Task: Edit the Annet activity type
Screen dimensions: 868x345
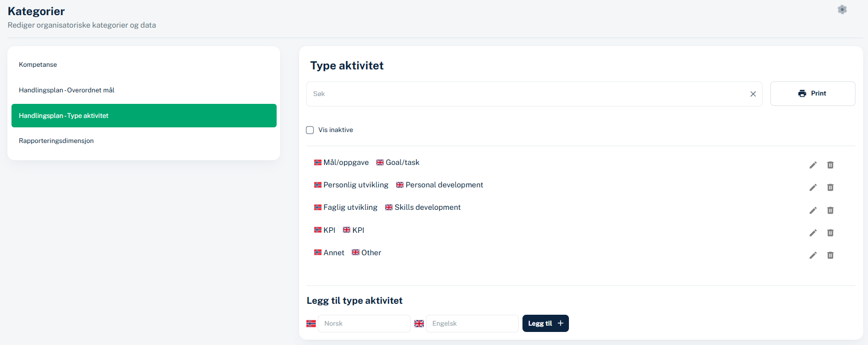Action: 813,255
